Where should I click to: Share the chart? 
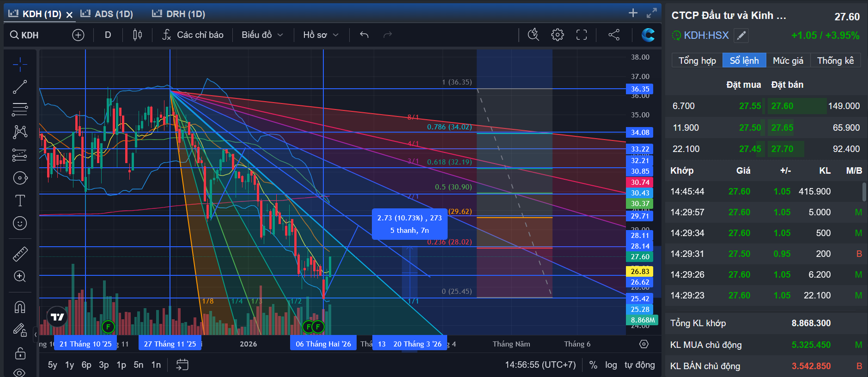coord(614,35)
